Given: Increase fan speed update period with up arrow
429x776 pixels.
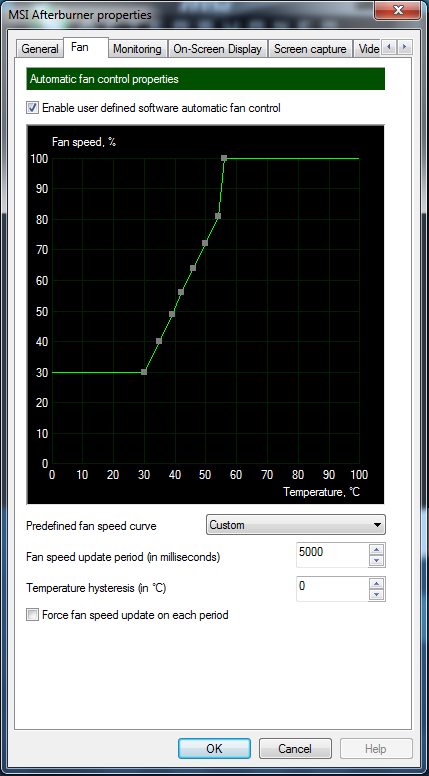Looking at the screenshot, I should coord(377,549).
